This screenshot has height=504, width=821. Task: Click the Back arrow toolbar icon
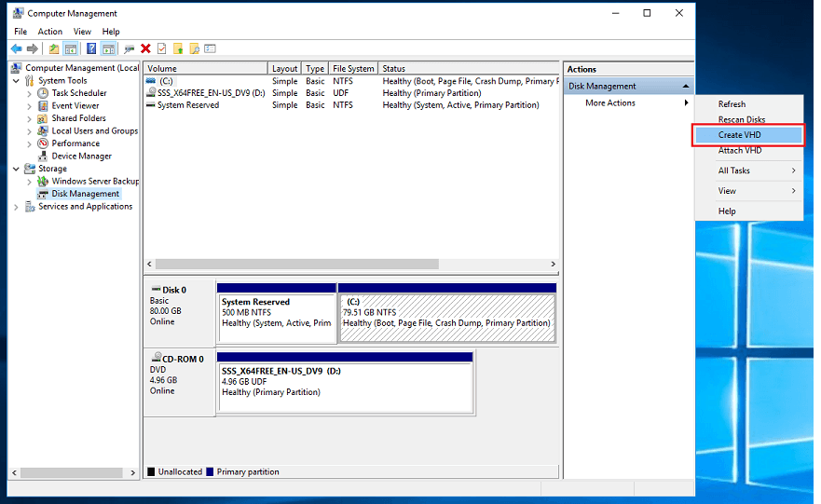(16, 48)
